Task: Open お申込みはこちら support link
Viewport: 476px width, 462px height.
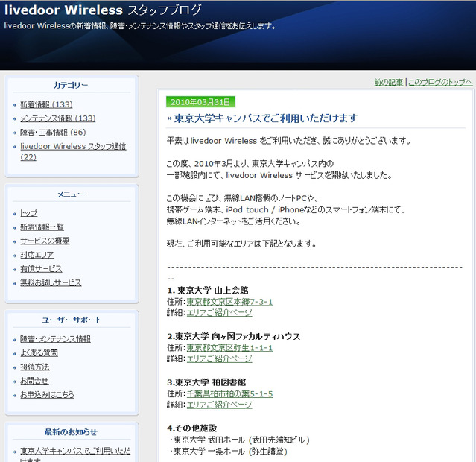Action: tap(47, 395)
